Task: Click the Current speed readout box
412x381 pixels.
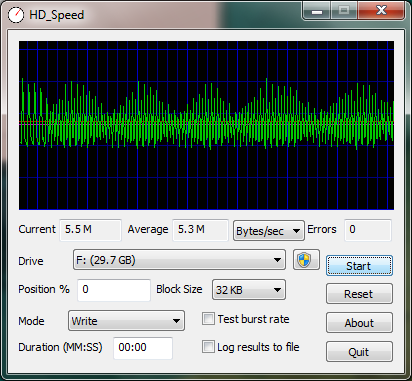Action: point(90,230)
